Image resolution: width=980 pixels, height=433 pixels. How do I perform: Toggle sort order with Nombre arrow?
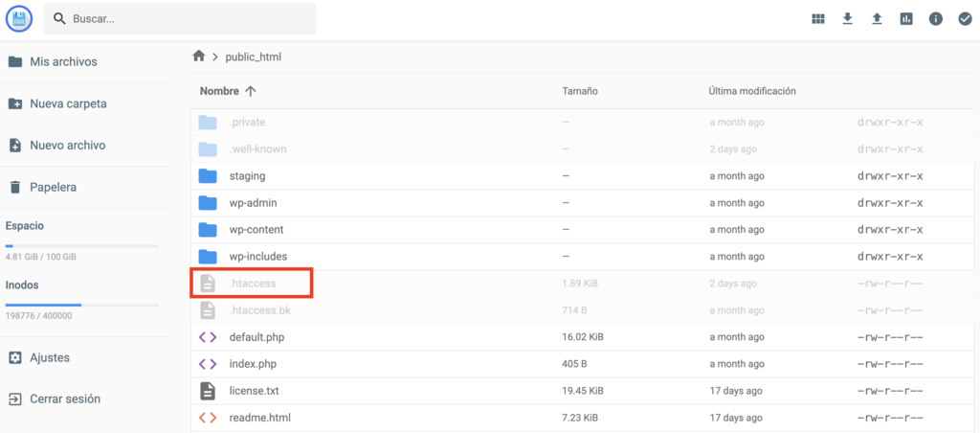coord(251,91)
